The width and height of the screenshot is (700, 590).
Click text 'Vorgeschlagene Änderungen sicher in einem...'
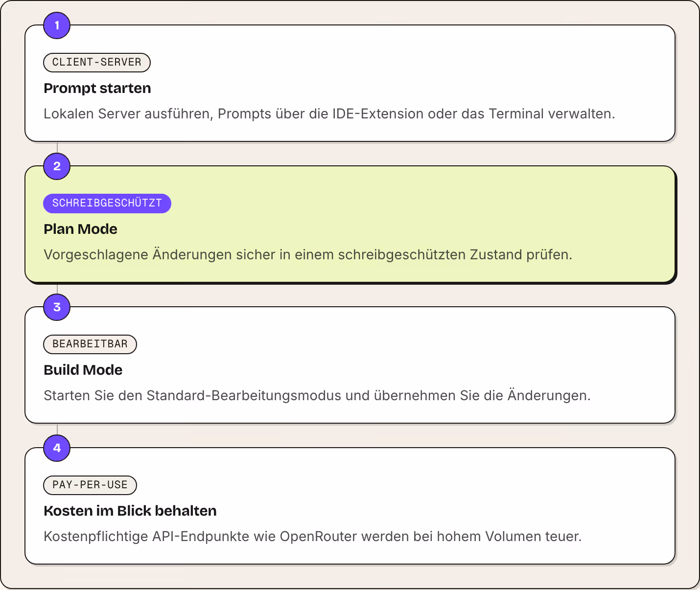308,254
